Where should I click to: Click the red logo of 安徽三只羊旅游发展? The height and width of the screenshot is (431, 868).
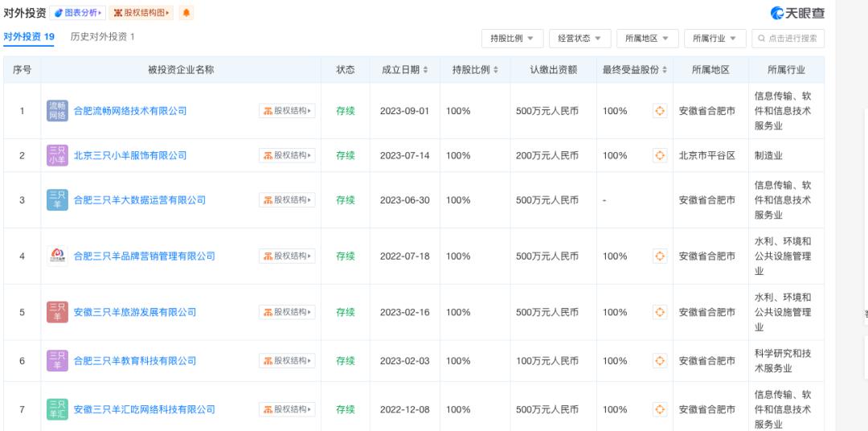58,312
